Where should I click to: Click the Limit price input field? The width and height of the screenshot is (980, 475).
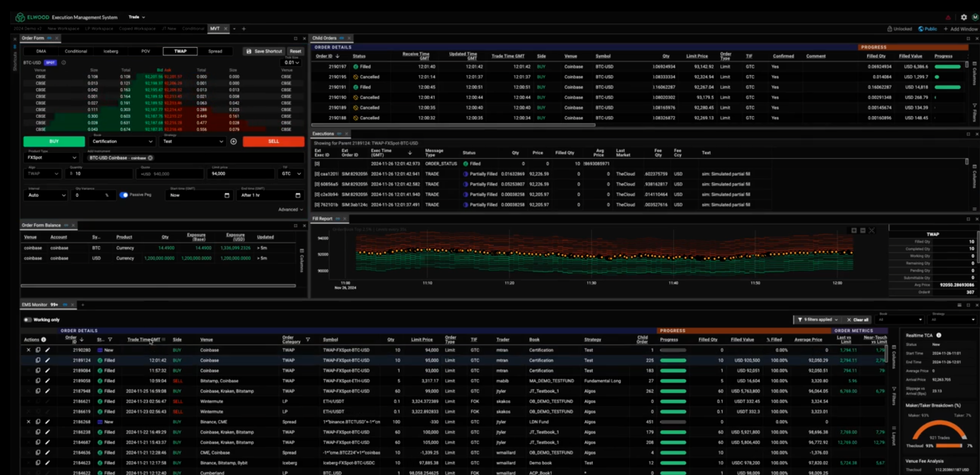(x=241, y=174)
